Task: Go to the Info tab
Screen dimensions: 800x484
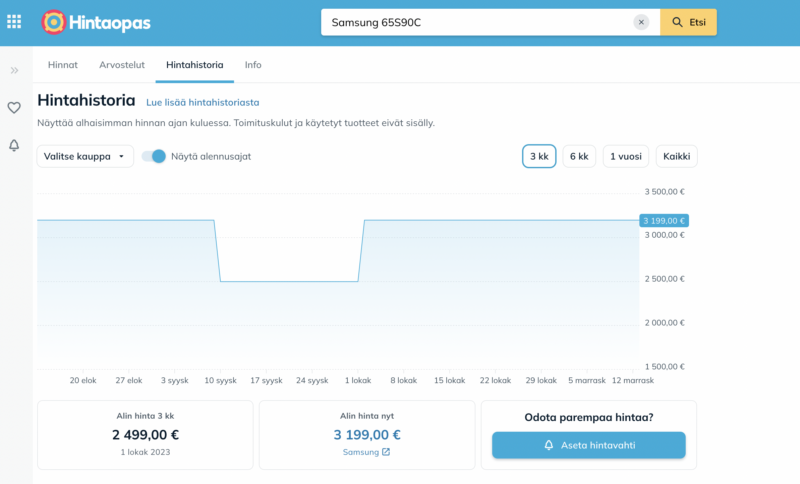Action: click(x=253, y=65)
